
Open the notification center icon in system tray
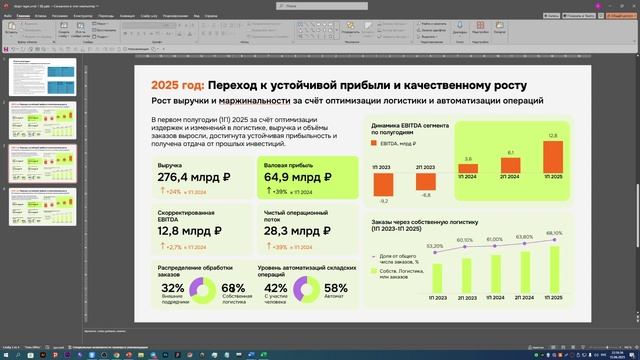coord(632,356)
